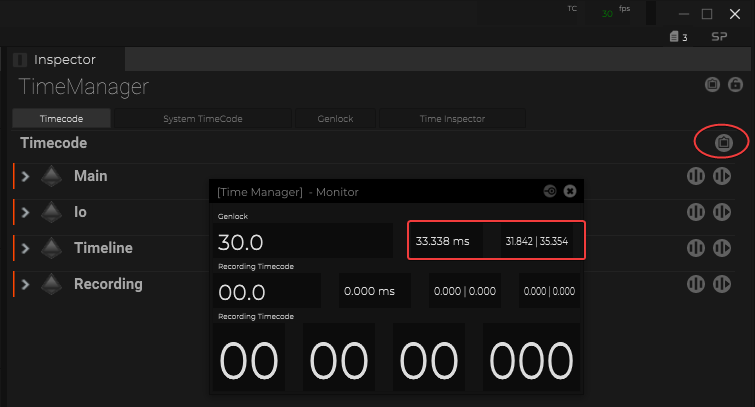Click Io row first circular bars icon

[x=696, y=212]
